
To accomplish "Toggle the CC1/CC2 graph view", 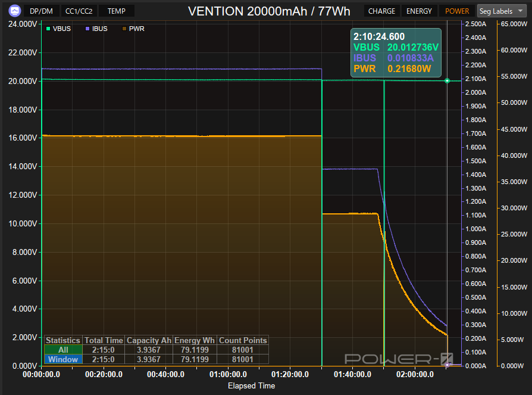I will coord(79,11).
